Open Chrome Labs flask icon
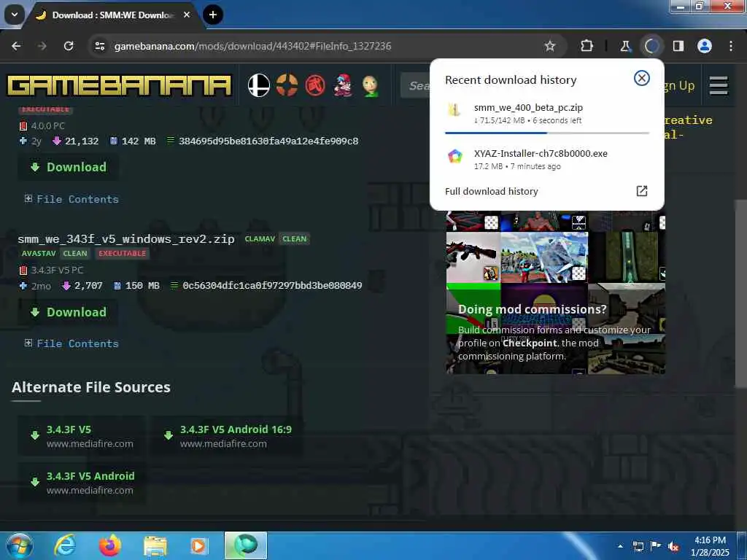The height and width of the screenshot is (560, 747). [625, 46]
